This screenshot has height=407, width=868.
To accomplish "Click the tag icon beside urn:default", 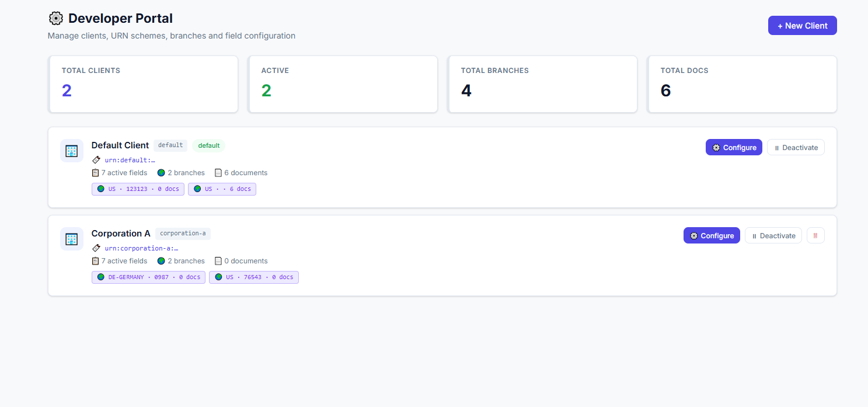I will click(x=96, y=160).
